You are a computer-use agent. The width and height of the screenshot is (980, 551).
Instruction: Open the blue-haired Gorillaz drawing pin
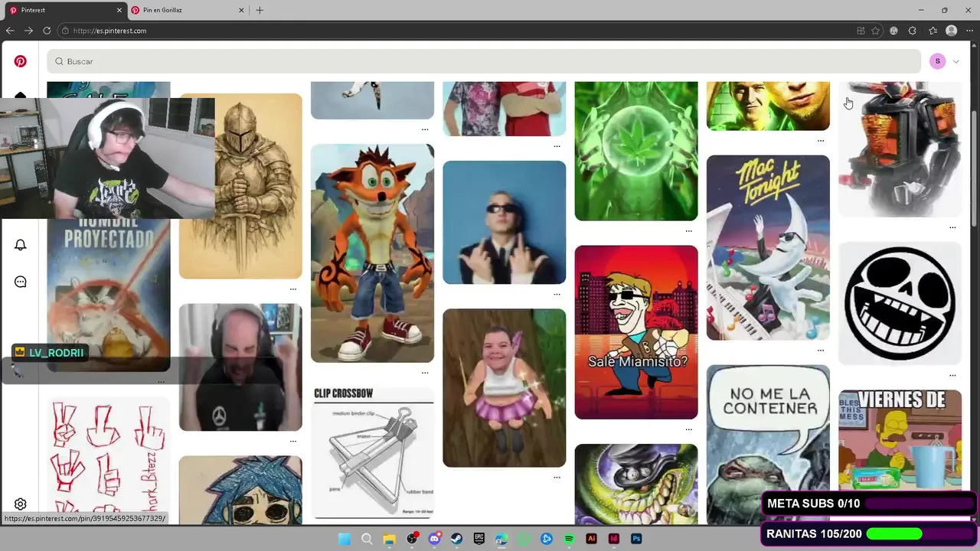pos(240,490)
